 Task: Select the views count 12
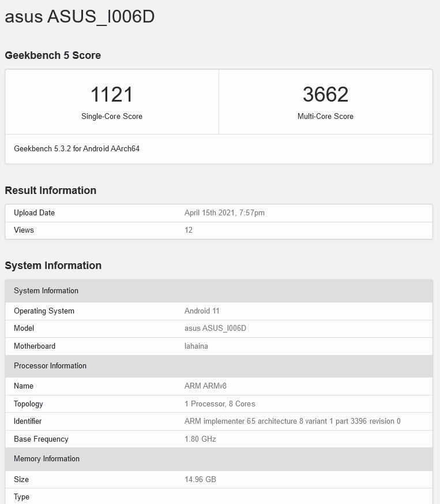tap(189, 230)
